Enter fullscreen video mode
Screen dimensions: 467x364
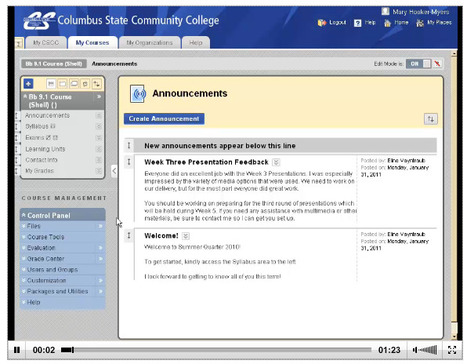[x=452, y=350]
